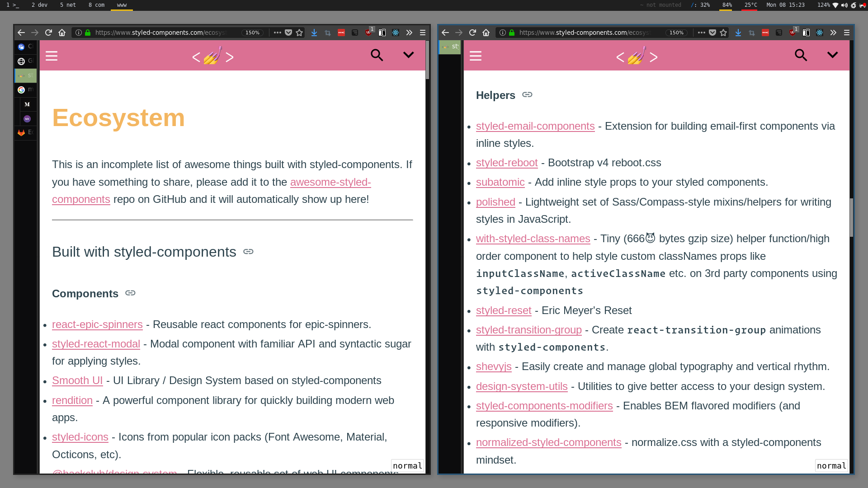This screenshot has height=488, width=868.
Task: Open the react-epic-spinners link
Action: [x=97, y=324]
